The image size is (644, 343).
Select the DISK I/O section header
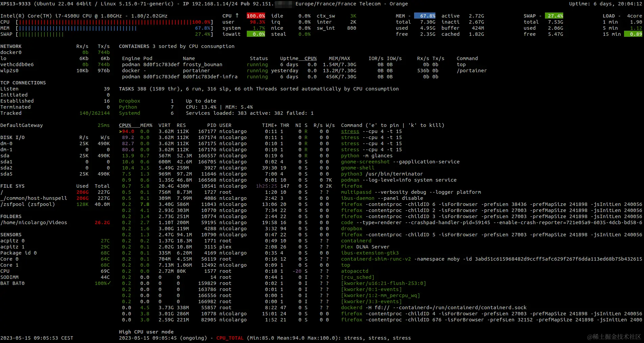[x=13, y=137]
